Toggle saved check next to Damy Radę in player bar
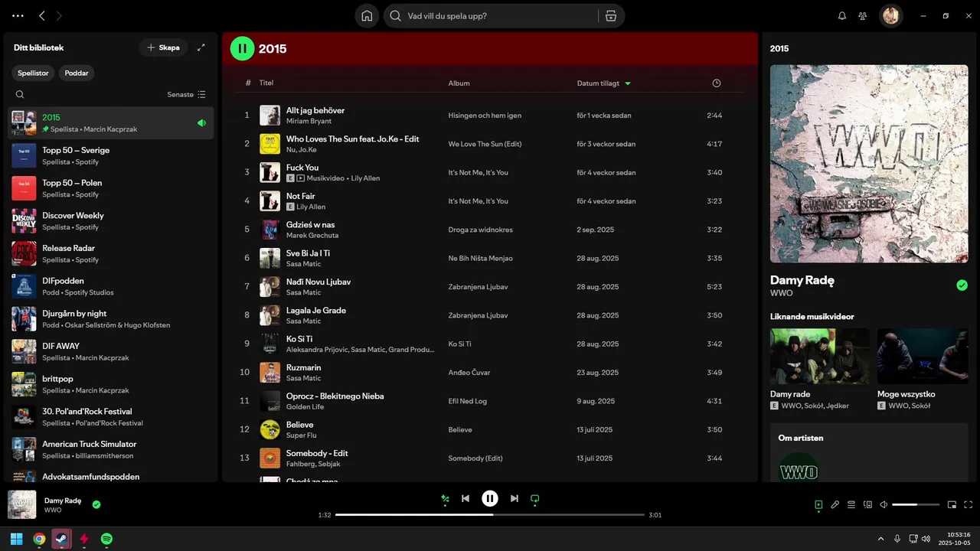 point(96,504)
